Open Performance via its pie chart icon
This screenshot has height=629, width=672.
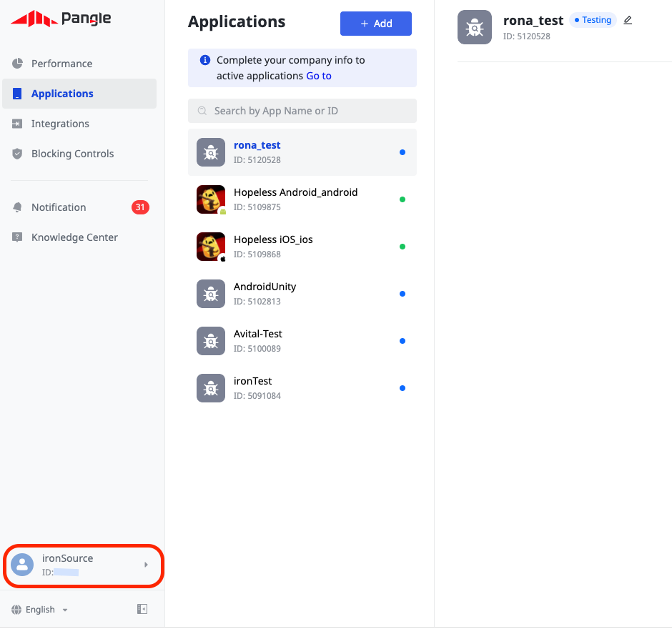click(x=17, y=64)
